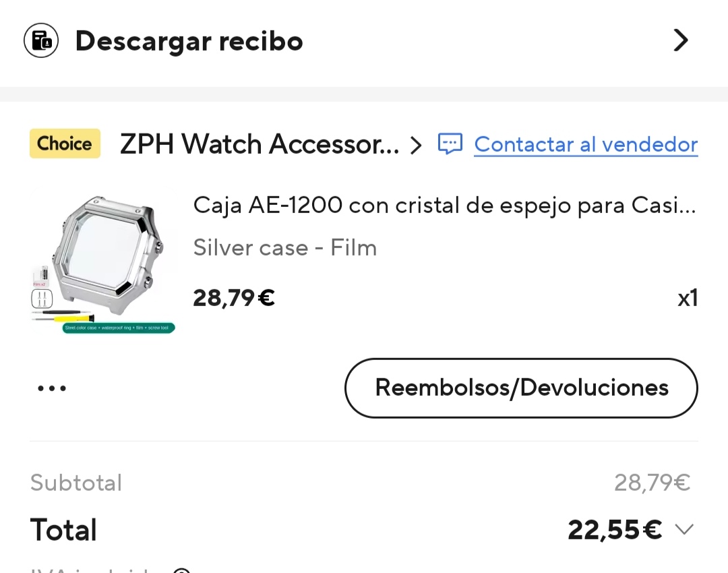Image resolution: width=728 pixels, height=573 pixels.
Task: Click the yellow Choice badge
Action: coord(65,144)
